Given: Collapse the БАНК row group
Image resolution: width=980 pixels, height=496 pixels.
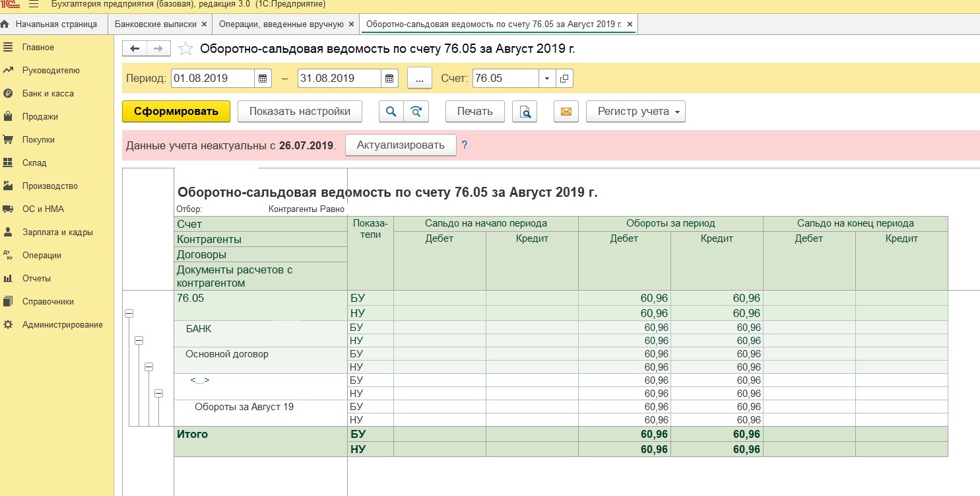Looking at the screenshot, I should point(139,340).
